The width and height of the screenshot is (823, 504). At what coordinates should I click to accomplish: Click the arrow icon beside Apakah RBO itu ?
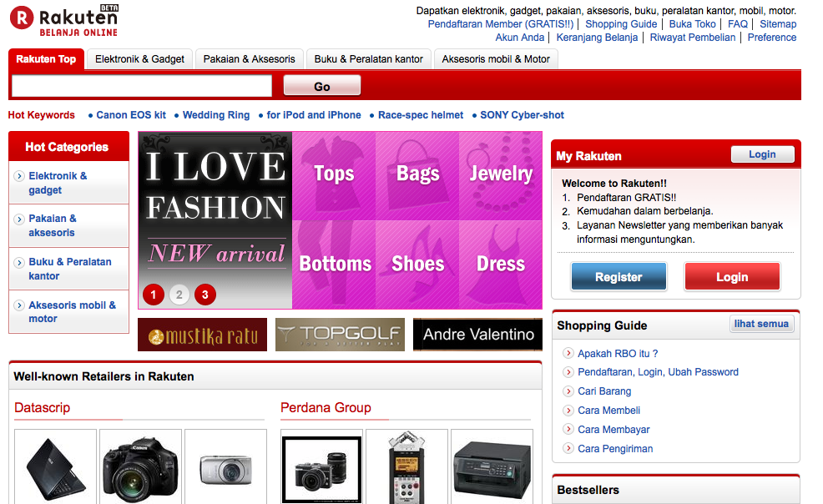pyautogui.click(x=568, y=354)
